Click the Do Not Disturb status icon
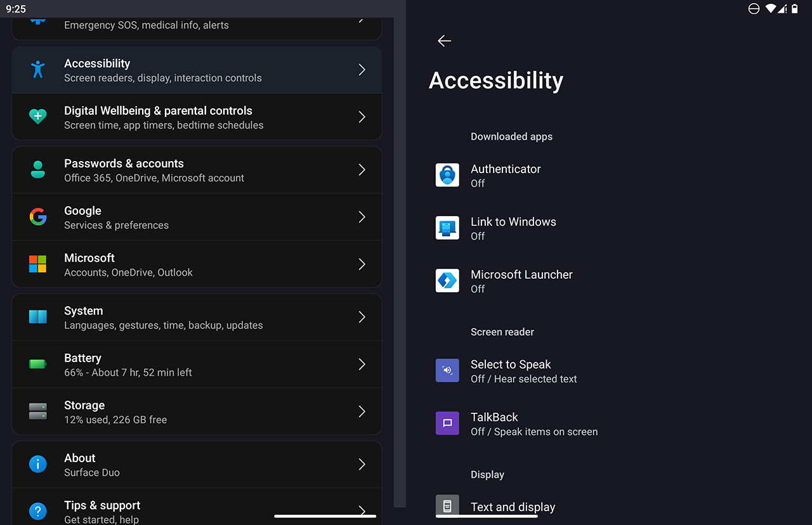 (x=754, y=9)
